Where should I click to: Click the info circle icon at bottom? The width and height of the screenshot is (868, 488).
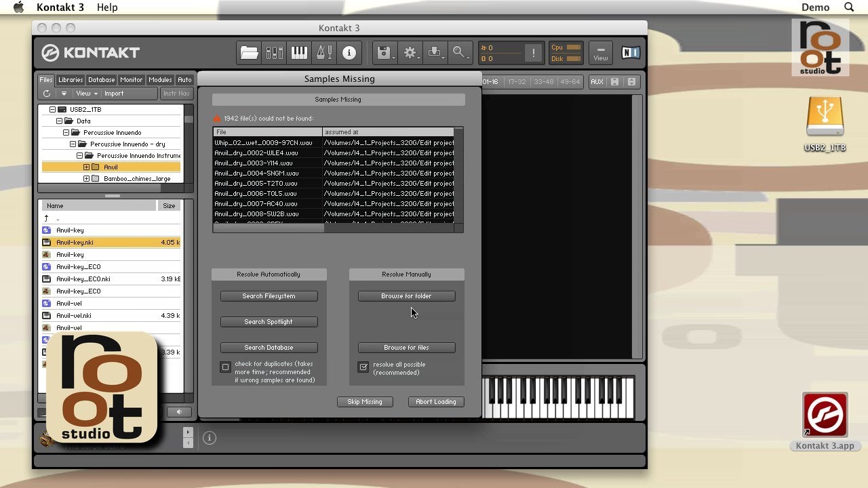tap(209, 438)
